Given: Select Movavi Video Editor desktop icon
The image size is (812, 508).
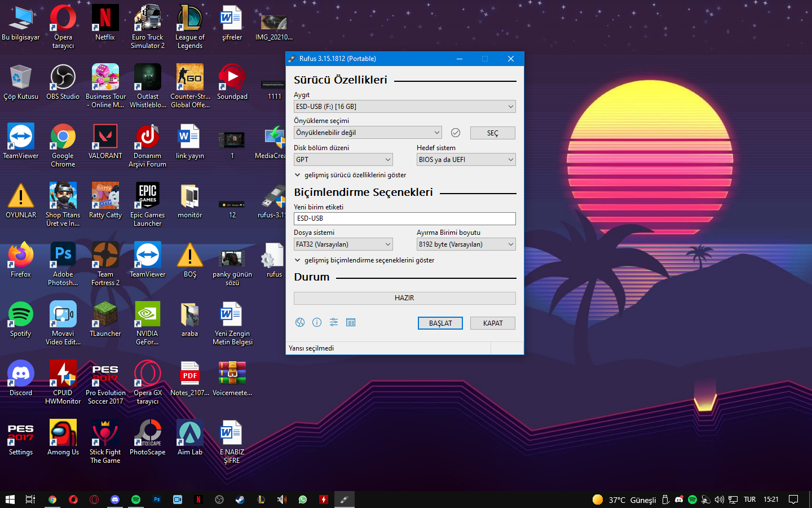Looking at the screenshot, I should pyautogui.click(x=63, y=323).
